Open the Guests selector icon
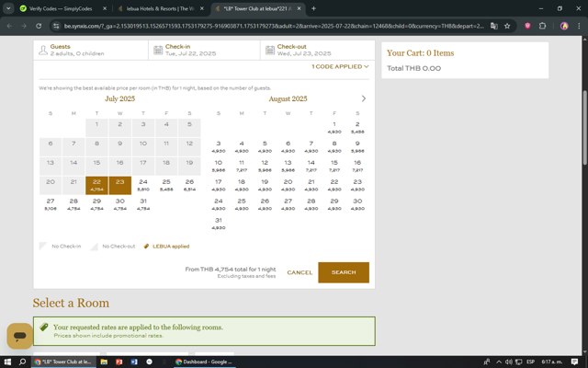The height and width of the screenshot is (368, 588). pyautogui.click(x=43, y=50)
